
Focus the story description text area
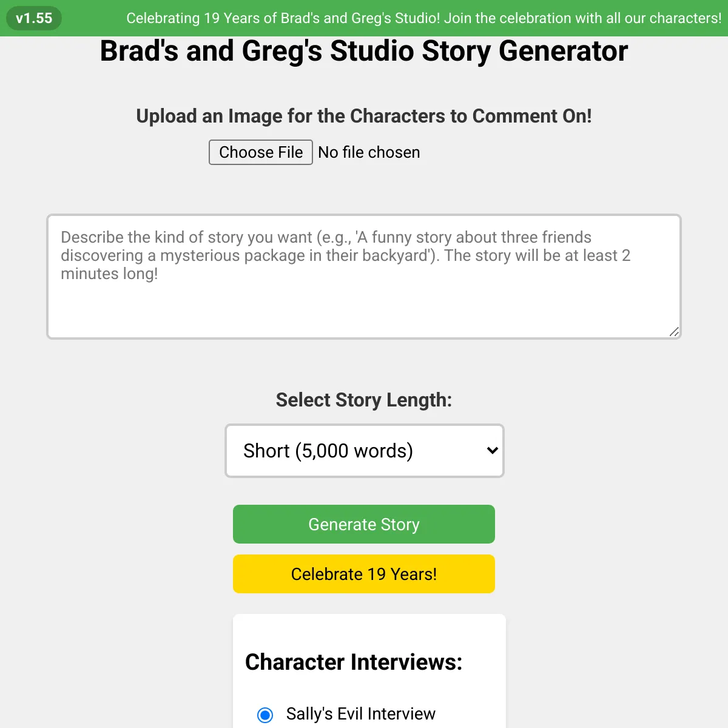click(364, 277)
